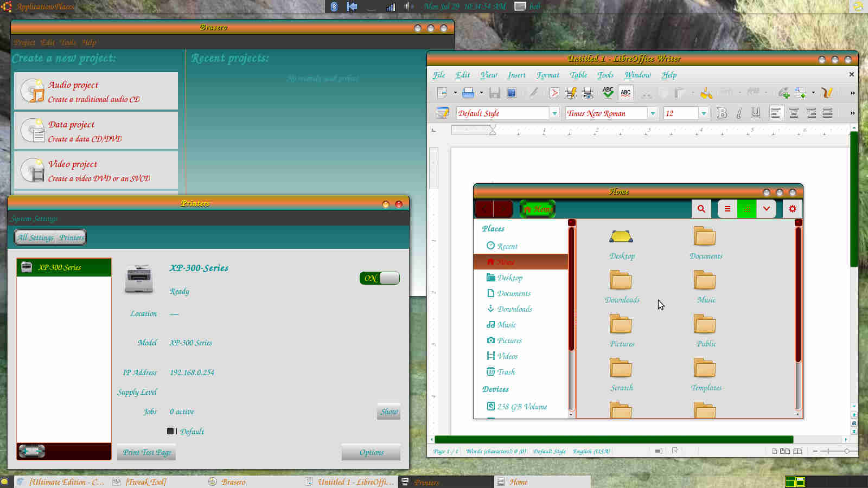Image resolution: width=868 pixels, height=488 pixels.
Task: Open view options chevron in Home window
Action: click(x=766, y=209)
